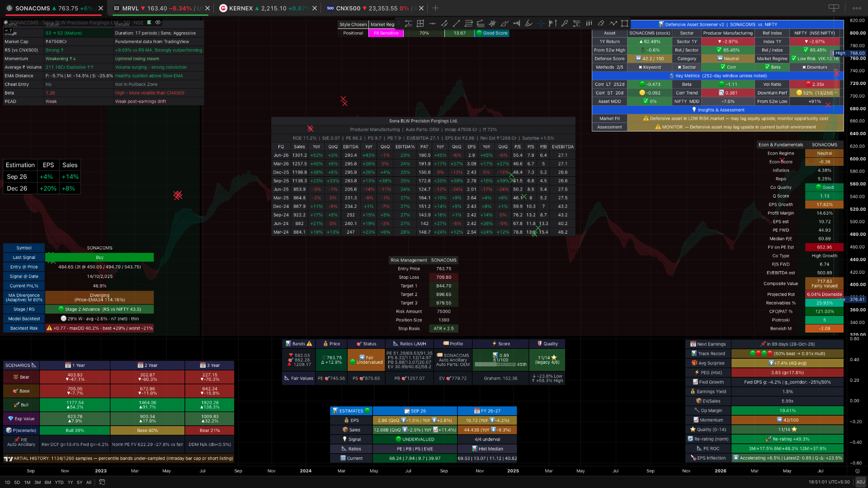Close the MRVL tab
Screen dimensions: 868x488
point(208,8)
